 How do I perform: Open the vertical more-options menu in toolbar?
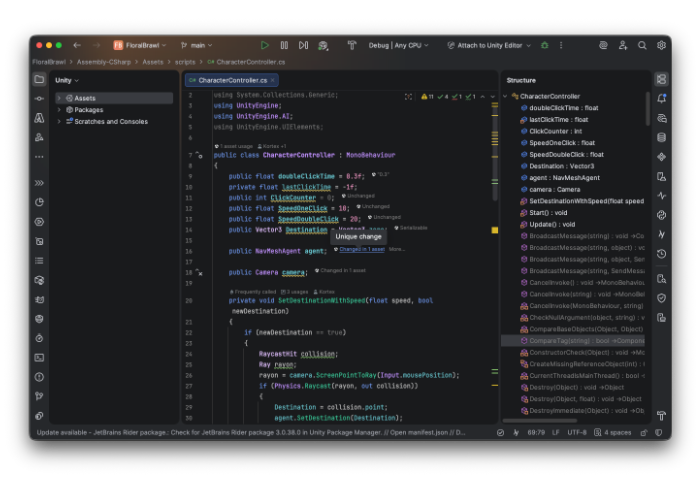pyautogui.click(x=561, y=45)
